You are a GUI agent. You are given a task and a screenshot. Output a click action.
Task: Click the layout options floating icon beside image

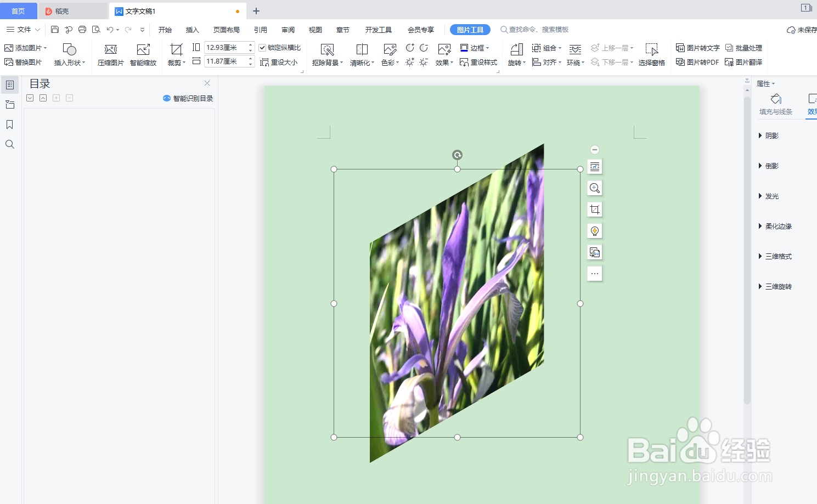594,167
